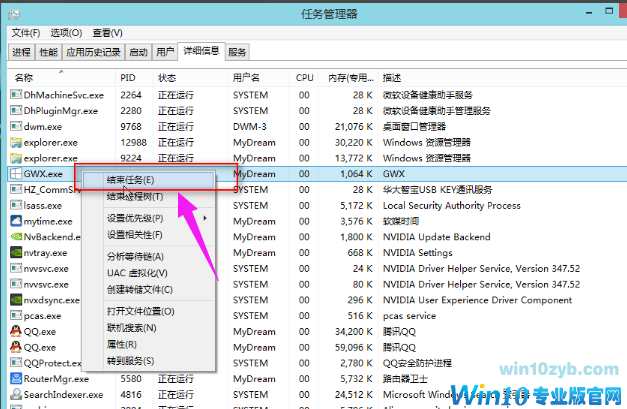Click the RouterMgr.exe process icon
The width and height of the screenshot is (627, 409).
point(15,379)
